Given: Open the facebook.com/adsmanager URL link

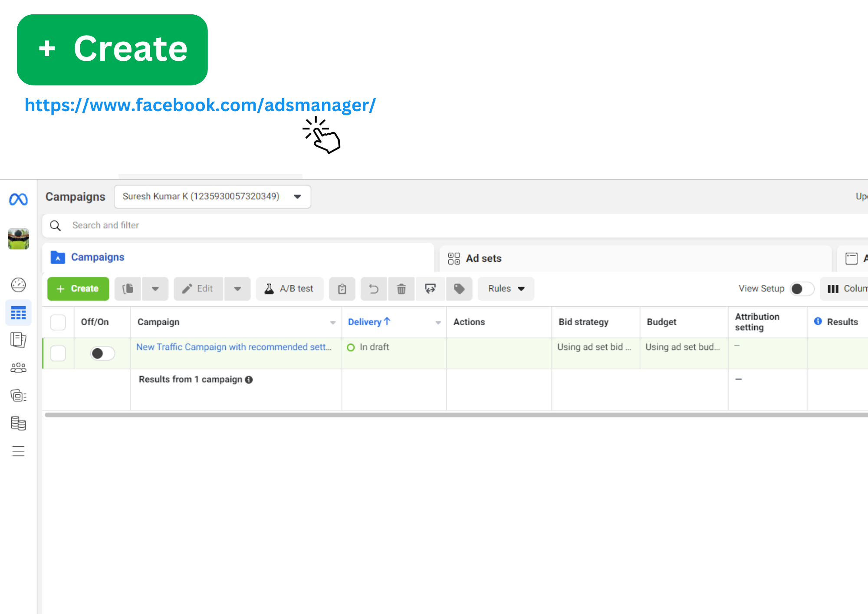Looking at the screenshot, I should [x=200, y=105].
